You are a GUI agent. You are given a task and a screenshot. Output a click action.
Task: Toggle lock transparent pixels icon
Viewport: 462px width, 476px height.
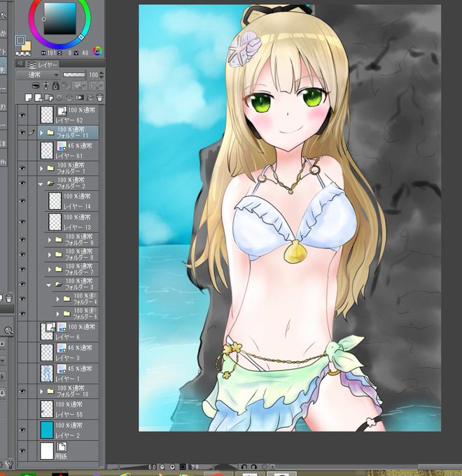click(66, 86)
